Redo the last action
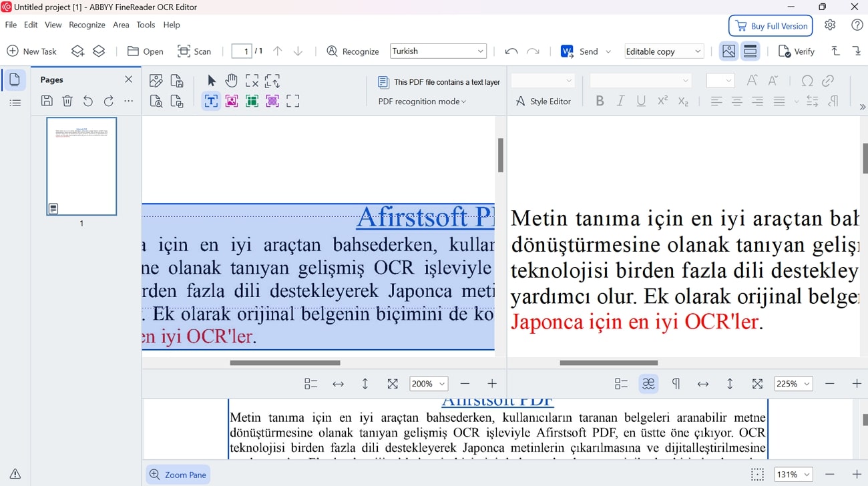 pyautogui.click(x=533, y=51)
